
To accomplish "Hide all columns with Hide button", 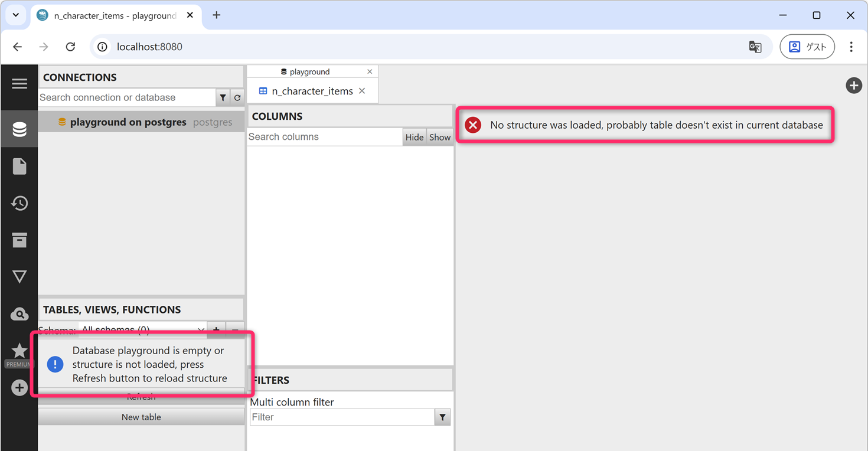I will 414,137.
